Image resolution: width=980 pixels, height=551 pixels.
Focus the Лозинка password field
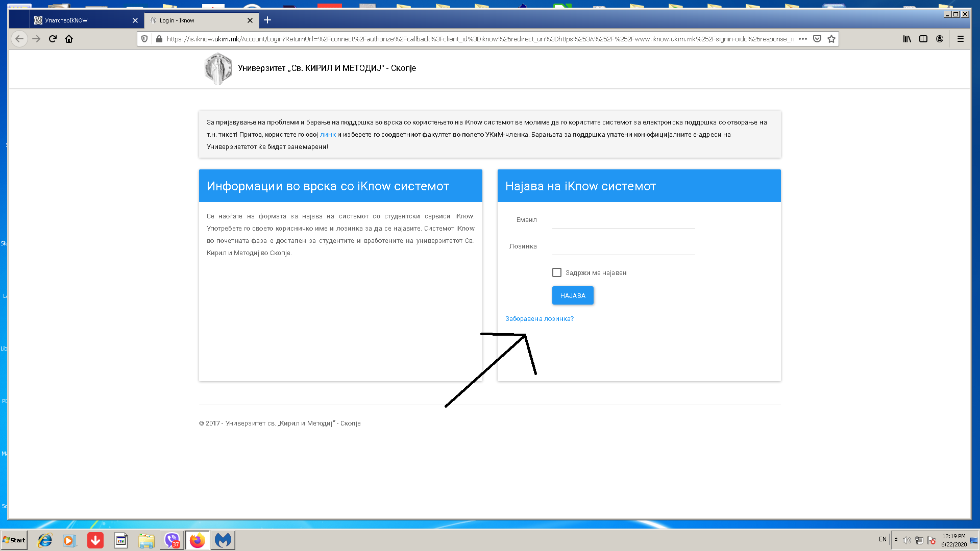point(623,246)
